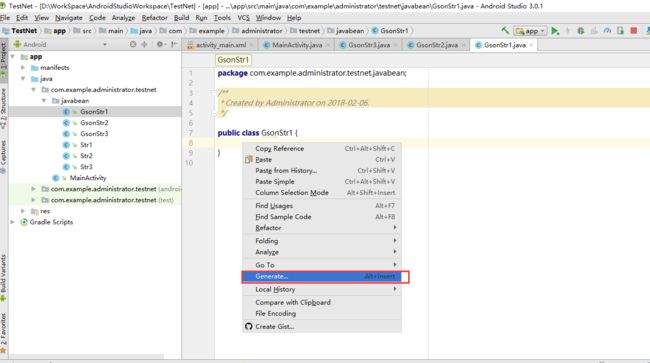Viewport: 650px width, 363px height.
Task: Open the app run configuration dropdown
Action: tap(530, 31)
